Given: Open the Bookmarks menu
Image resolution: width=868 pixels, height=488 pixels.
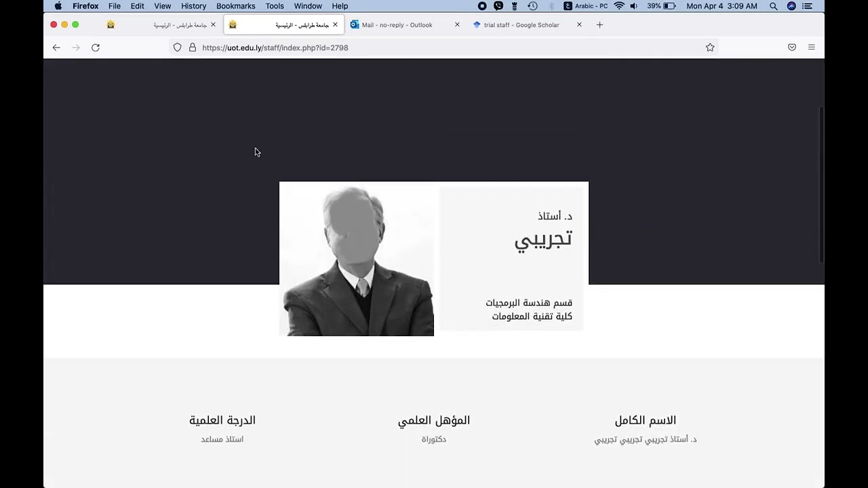Looking at the screenshot, I should coord(235,6).
